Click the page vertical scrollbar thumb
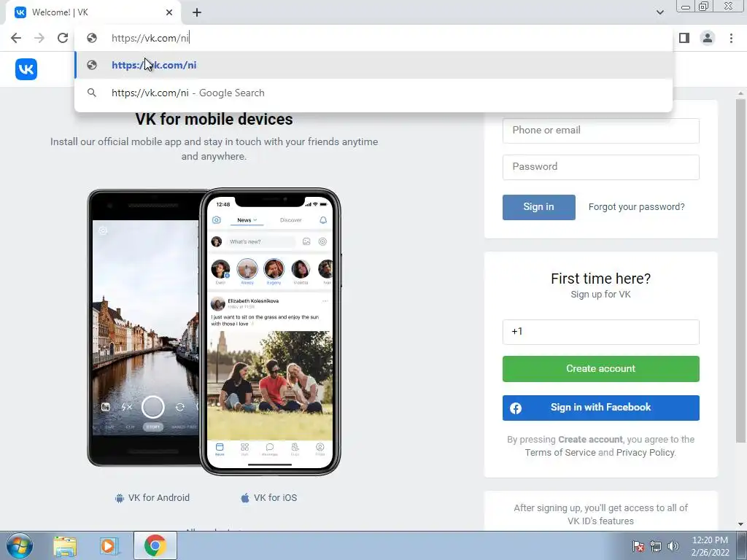 click(740, 270)
